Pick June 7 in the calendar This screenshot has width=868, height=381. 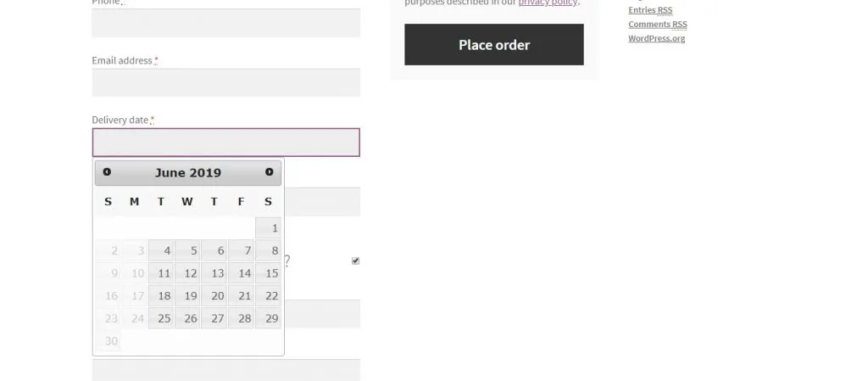pos(242,251)
